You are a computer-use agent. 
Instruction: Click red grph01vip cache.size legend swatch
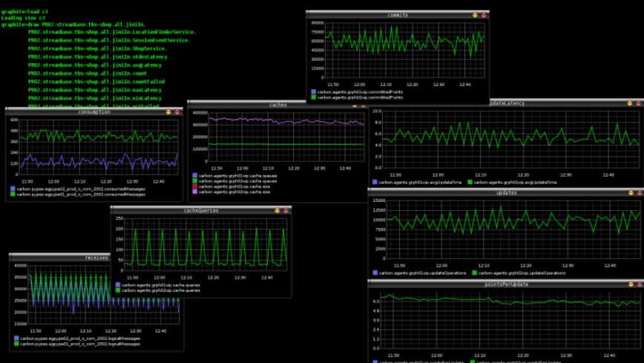[x=194, y=186]
